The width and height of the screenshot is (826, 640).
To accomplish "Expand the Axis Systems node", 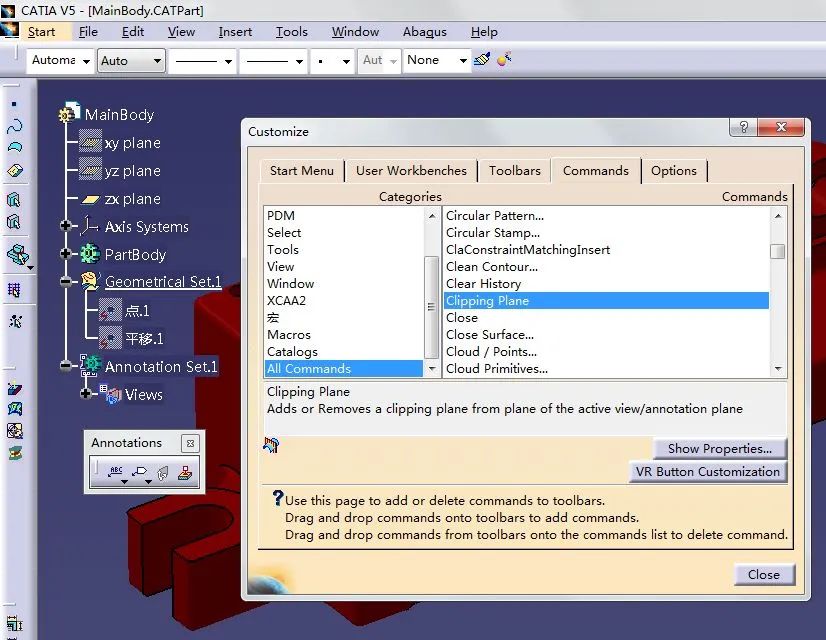I will 66,226.
